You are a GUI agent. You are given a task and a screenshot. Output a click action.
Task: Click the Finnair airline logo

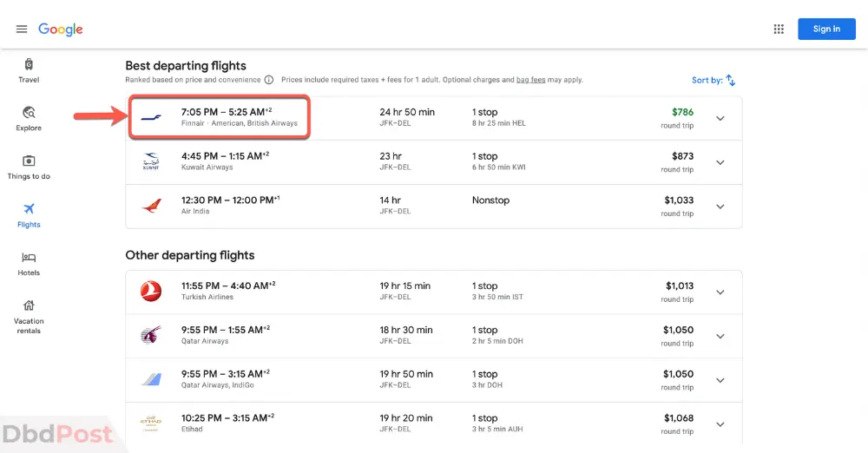coord(151,117)
